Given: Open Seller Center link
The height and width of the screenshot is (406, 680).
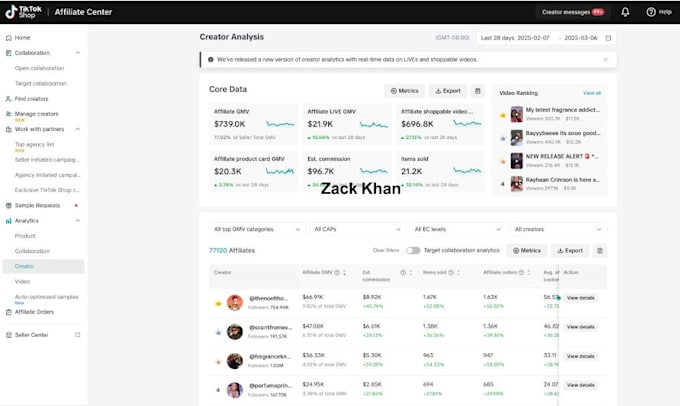Looking at the screenshot, I should (x=32, y=335).
